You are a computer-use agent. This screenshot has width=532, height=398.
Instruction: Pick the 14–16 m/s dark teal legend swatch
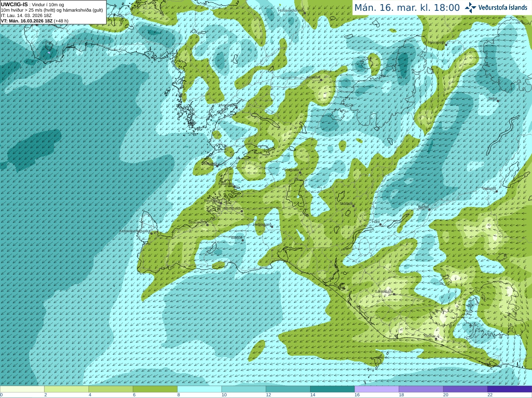click(x=332, y=389)
